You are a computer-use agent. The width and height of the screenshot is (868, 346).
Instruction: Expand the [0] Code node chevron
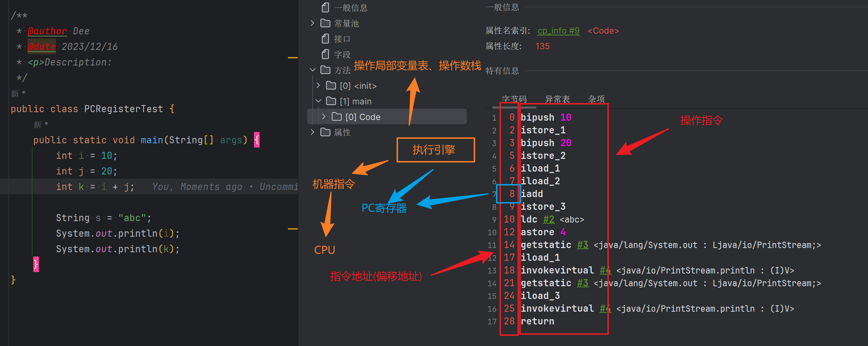coord(324,117)
